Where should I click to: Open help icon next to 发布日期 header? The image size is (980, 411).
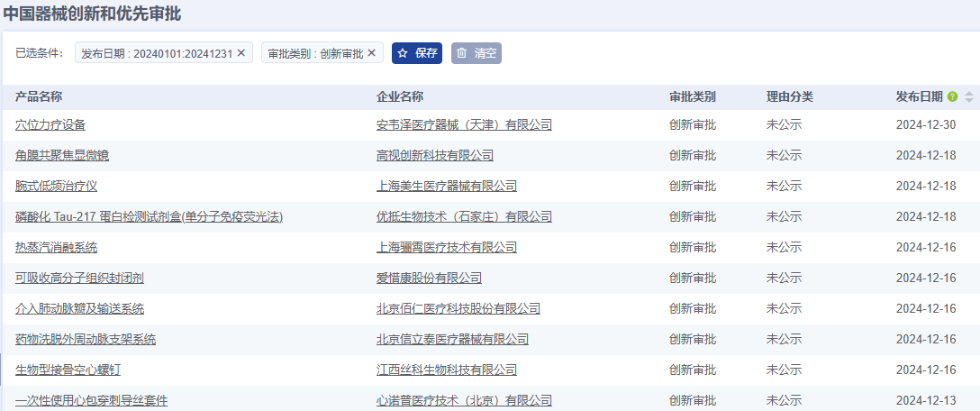(x=952, y=96)
